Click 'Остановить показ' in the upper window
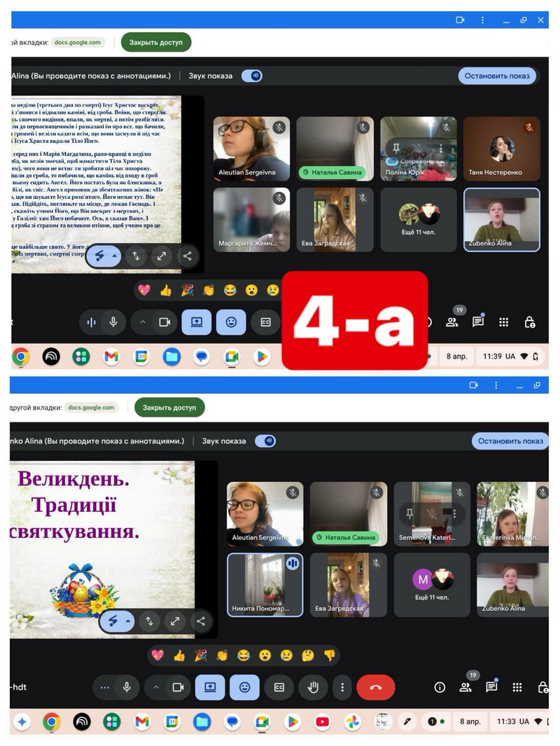Viewport: 560px width, 746px height. point(497,76)
